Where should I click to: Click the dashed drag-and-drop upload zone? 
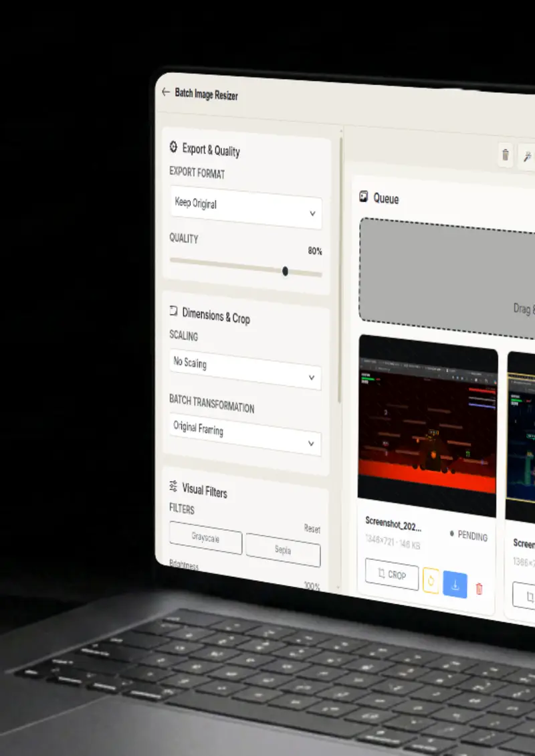coord(447,278)
